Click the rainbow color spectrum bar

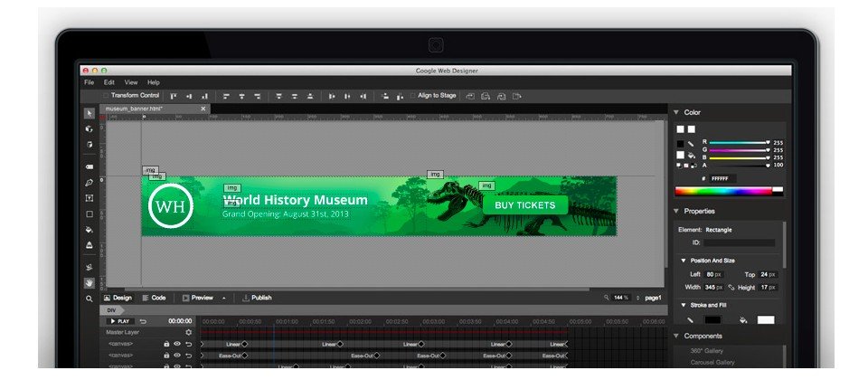tap(723, 191)
